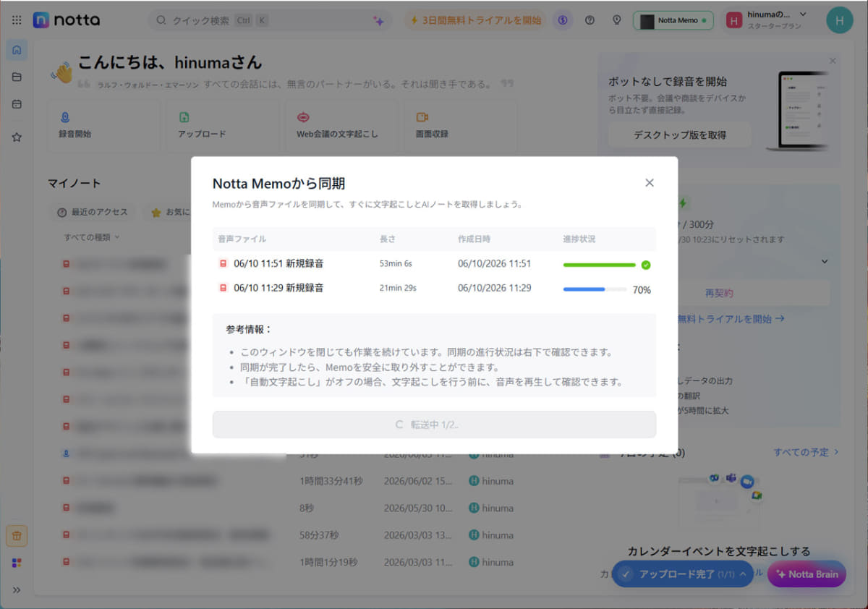Image resolution: width=868 pixels, height=609 pixels.
Task: Click the AI sparkle icon in search bar
Action: [x=378, y=21]
